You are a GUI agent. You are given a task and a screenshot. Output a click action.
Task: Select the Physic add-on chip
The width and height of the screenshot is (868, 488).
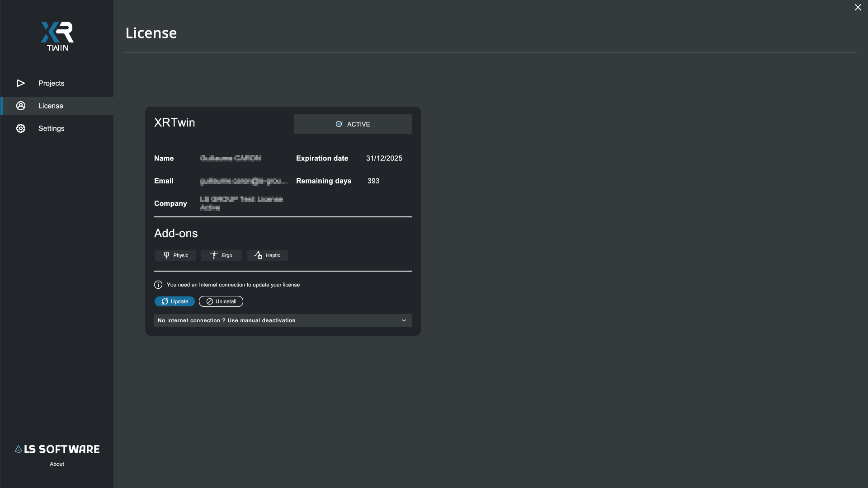coord(175,255)
